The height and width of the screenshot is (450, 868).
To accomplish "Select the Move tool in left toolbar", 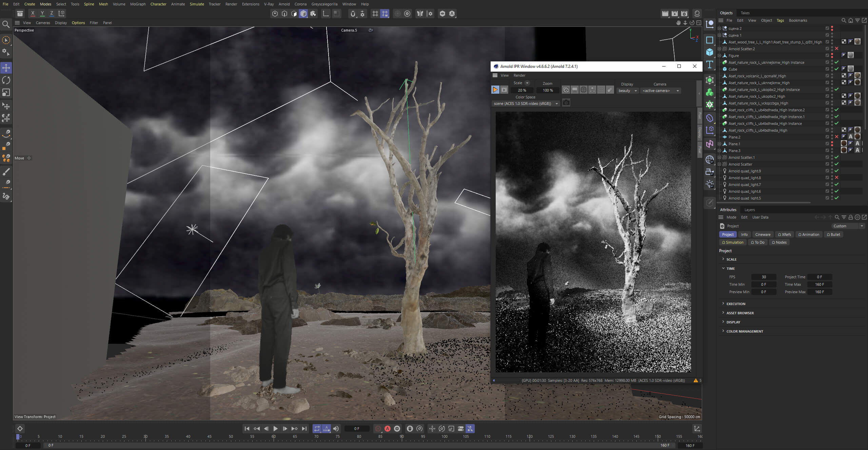I will point(6,68).
